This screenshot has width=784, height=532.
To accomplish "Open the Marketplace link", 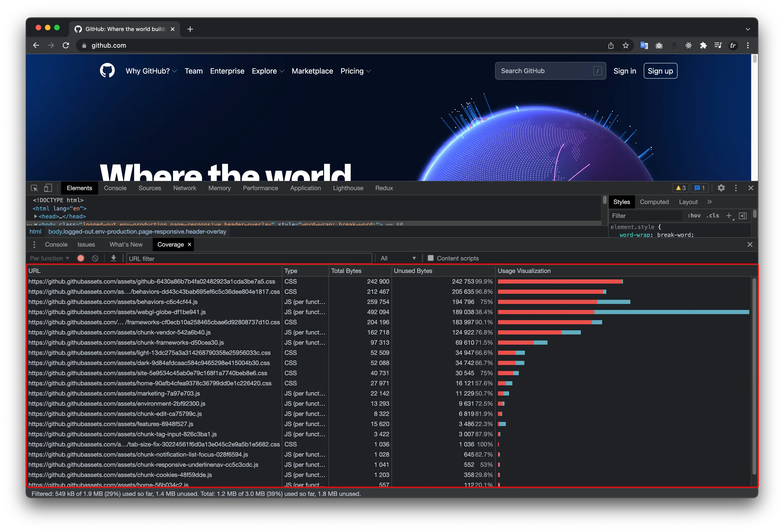I will click(312, 71).
